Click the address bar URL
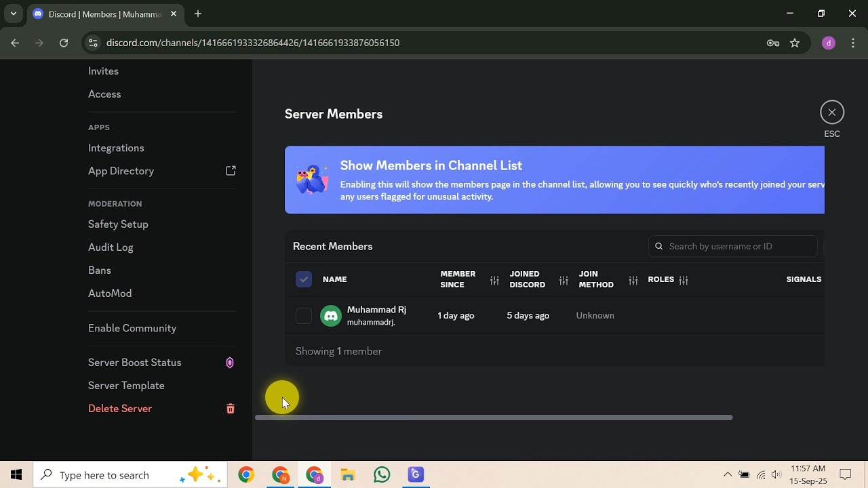The image size is (868, 488). 252,43
